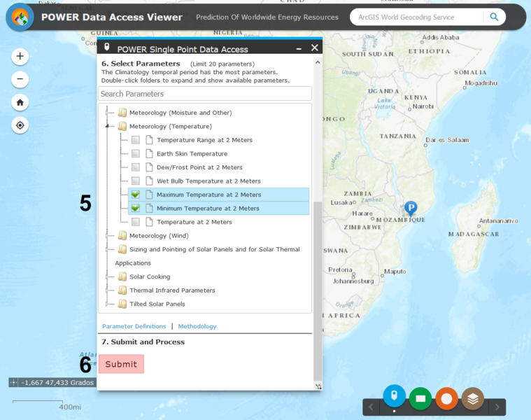
Task: Select 'Maximum Temperature at 2 Meters' label
Action: pos(209,195)
